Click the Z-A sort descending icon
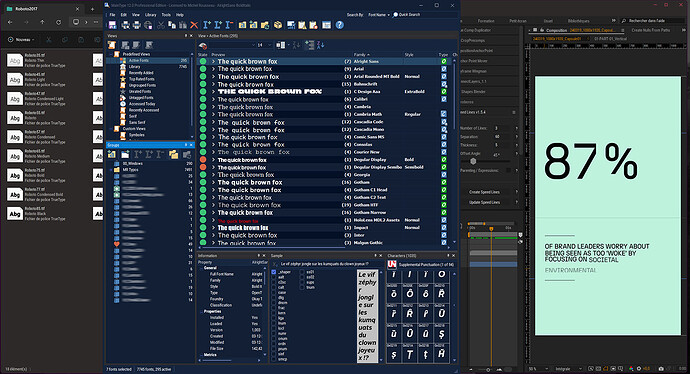This screenshot has width=690, height=374. (320, 45)
